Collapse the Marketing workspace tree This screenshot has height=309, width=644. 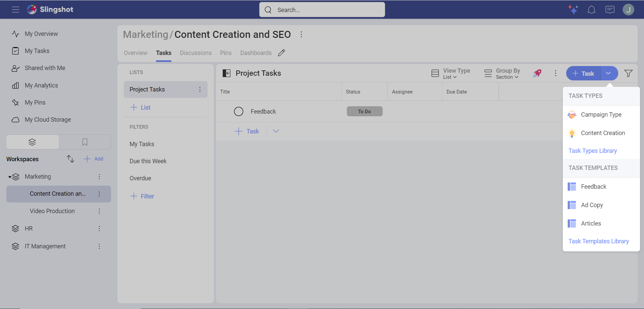point(10,177)
